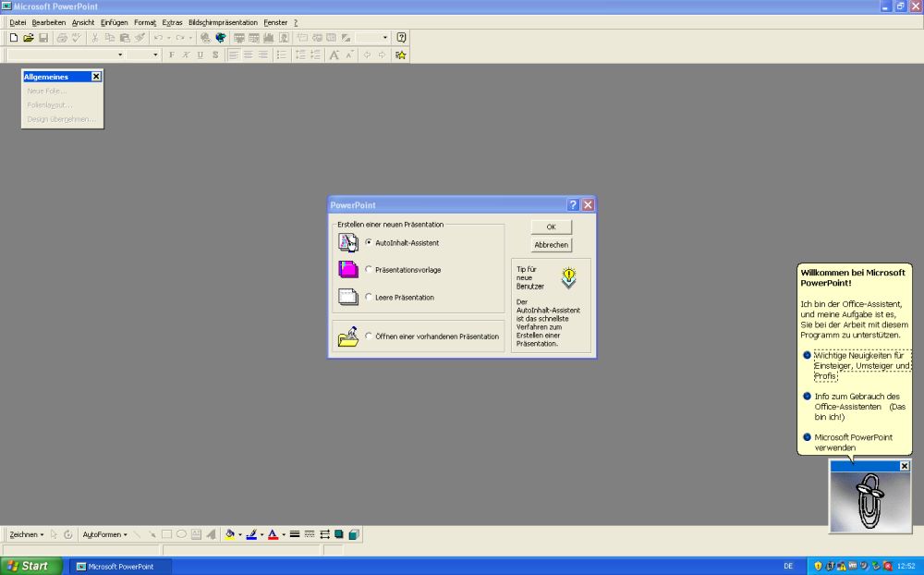This screenshot has height=575, width=924.
Task: Open the Zoom percentage dropdown
Action: click(384, 38)
